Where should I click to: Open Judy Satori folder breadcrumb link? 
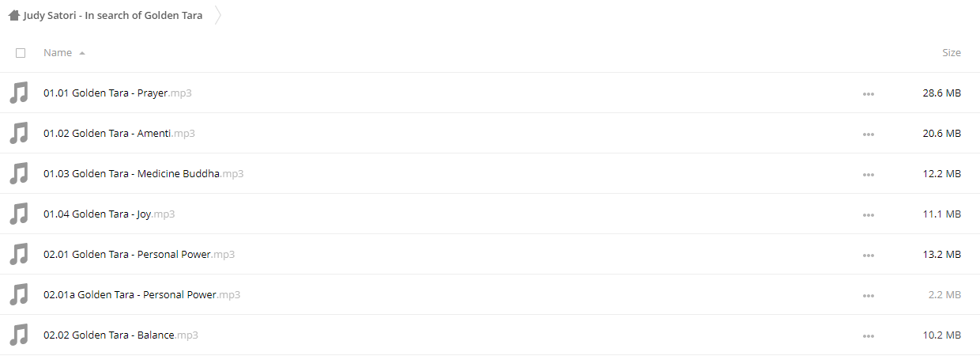113,15
